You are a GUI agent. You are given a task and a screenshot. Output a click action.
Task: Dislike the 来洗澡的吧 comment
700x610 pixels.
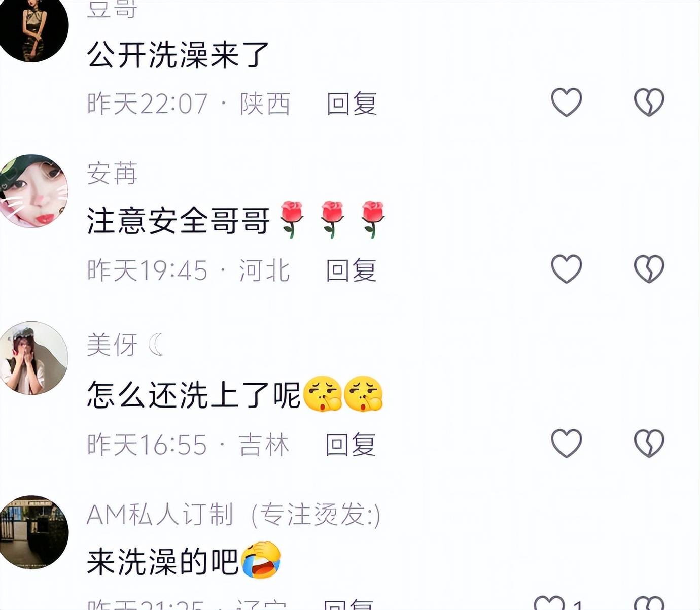(x=649, y=603)
